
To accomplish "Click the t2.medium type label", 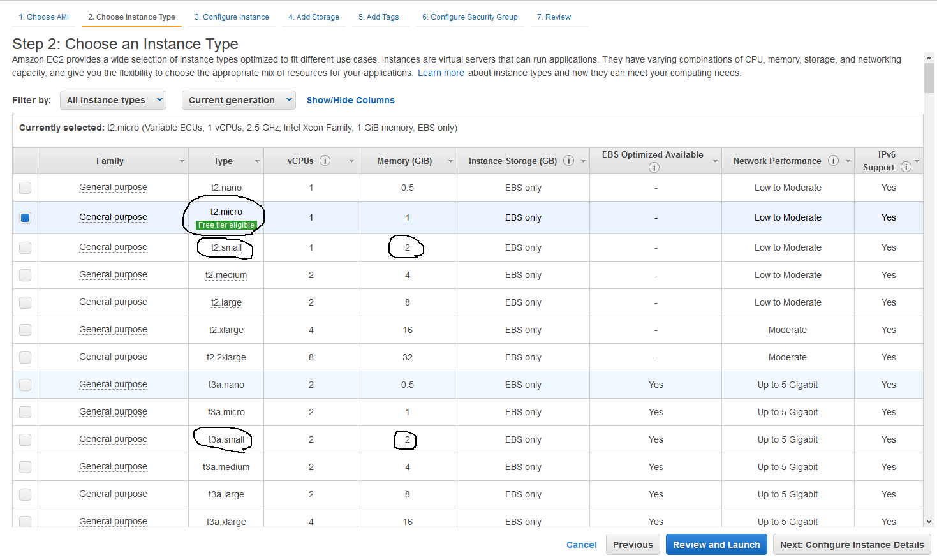I will point(226,275).
